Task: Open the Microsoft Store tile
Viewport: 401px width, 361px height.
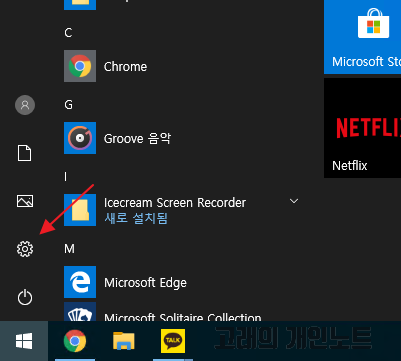Action: click(362, 37)
